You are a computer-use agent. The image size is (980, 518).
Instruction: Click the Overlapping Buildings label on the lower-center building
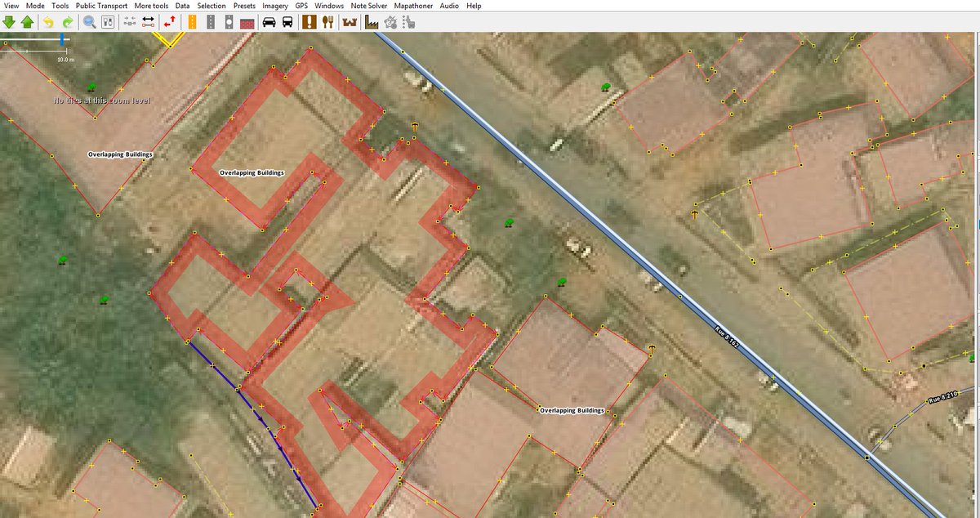[572, 410]
